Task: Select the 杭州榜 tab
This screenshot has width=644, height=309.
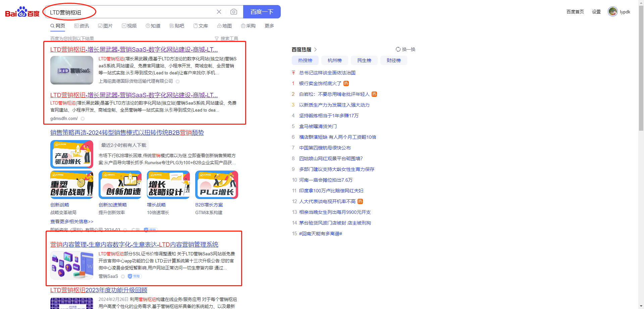Action: click(335, 60)
